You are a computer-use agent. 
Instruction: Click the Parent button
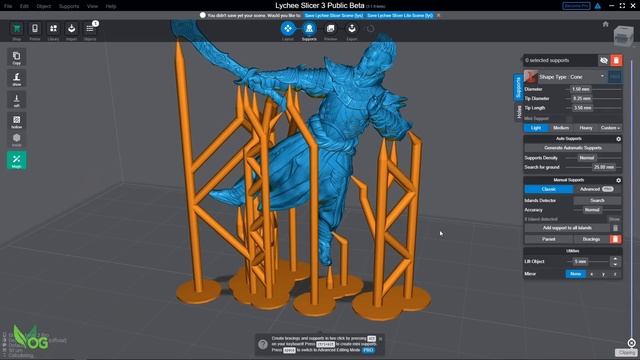pos(549,239)
